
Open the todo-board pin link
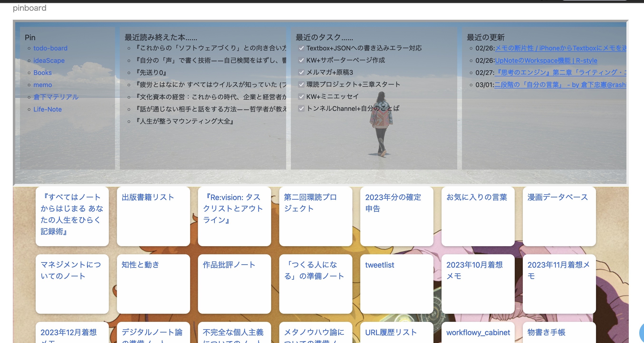pos(50,48)
